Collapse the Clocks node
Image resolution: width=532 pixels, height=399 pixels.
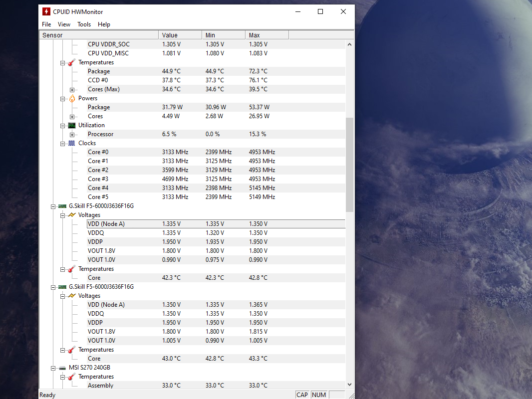(x=62, y=144)
